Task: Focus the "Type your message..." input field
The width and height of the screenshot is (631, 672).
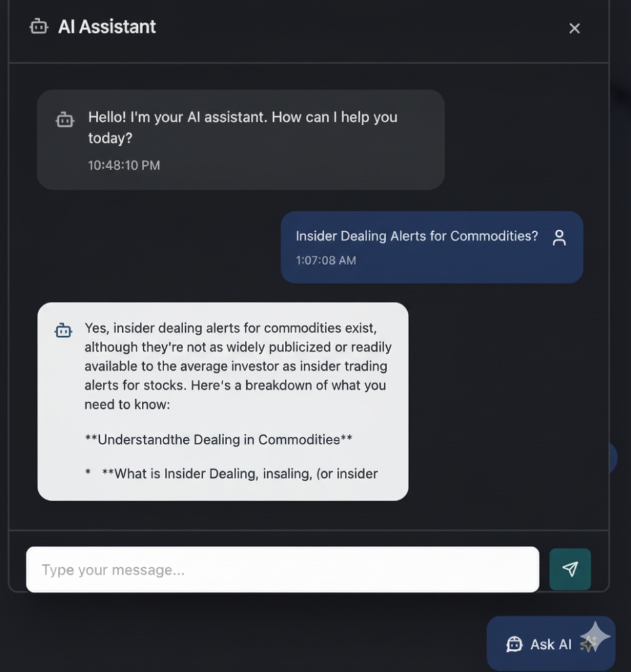Action: [x=282, y=570]
